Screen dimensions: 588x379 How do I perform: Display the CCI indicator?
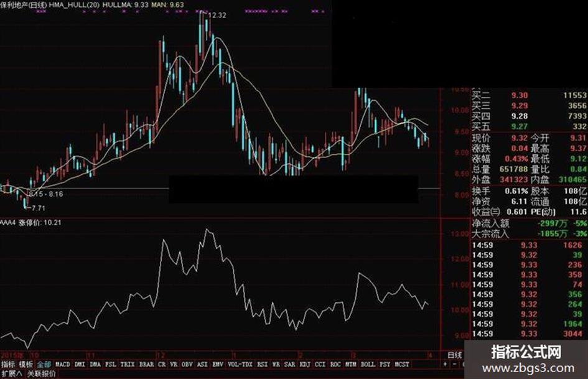click(x=320, y=364)
